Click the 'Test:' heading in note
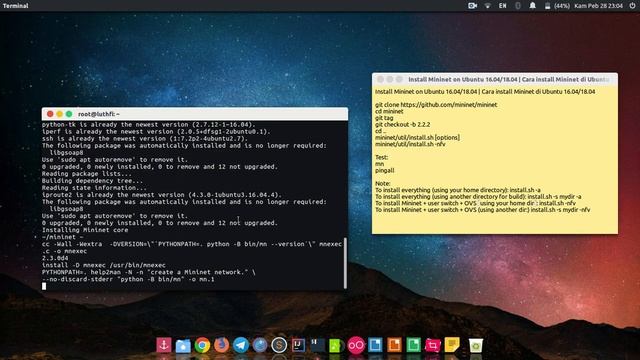Screen dimensions: 640x360 click(381, 157)
